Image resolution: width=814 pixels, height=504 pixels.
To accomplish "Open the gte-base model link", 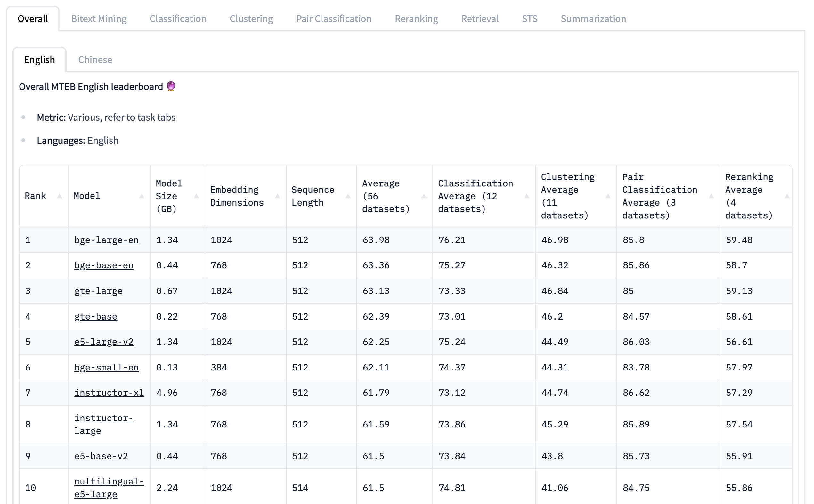I will click(x=96, y=316).
